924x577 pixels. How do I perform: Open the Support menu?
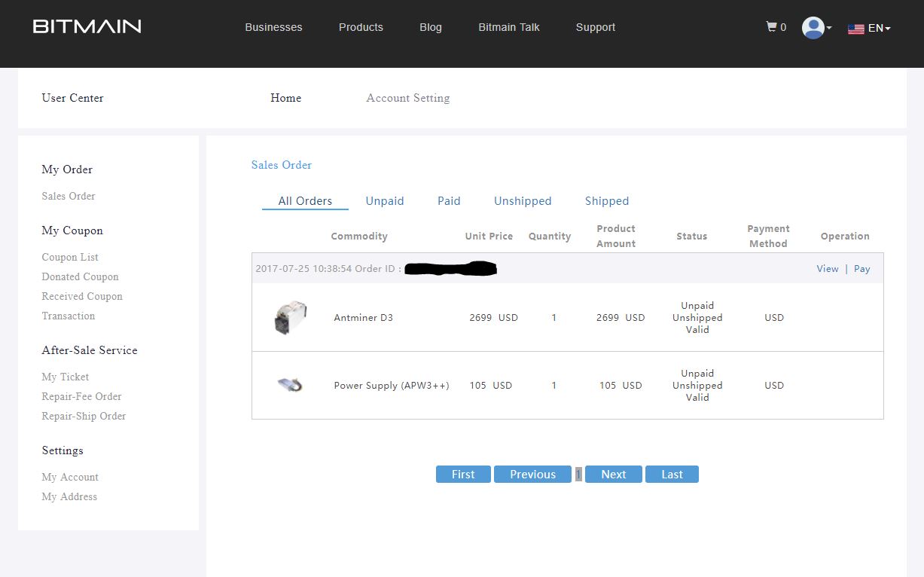coord(596,27)
